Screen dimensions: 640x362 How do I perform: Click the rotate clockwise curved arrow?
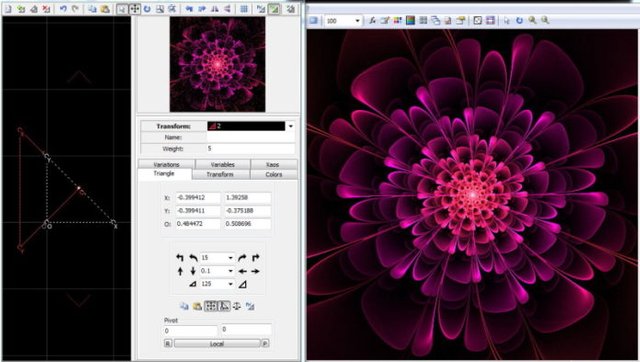pyautogui.click(x=242, y=258)
